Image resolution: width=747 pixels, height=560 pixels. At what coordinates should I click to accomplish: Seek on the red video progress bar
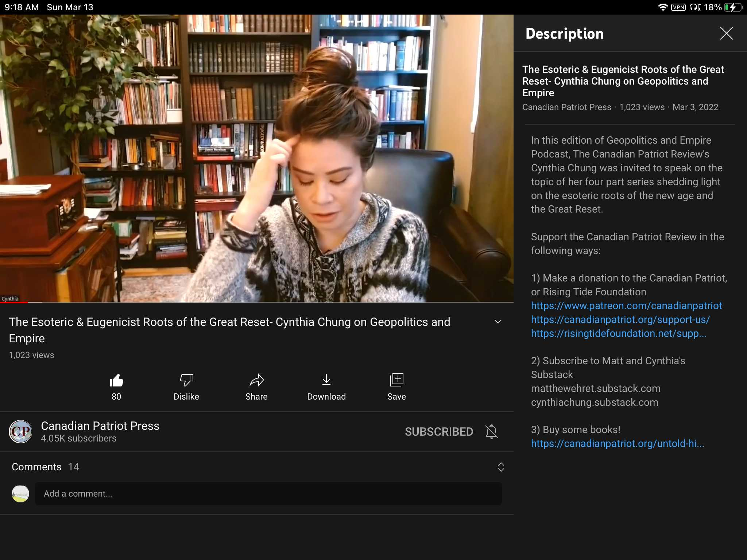coord(257,302)
